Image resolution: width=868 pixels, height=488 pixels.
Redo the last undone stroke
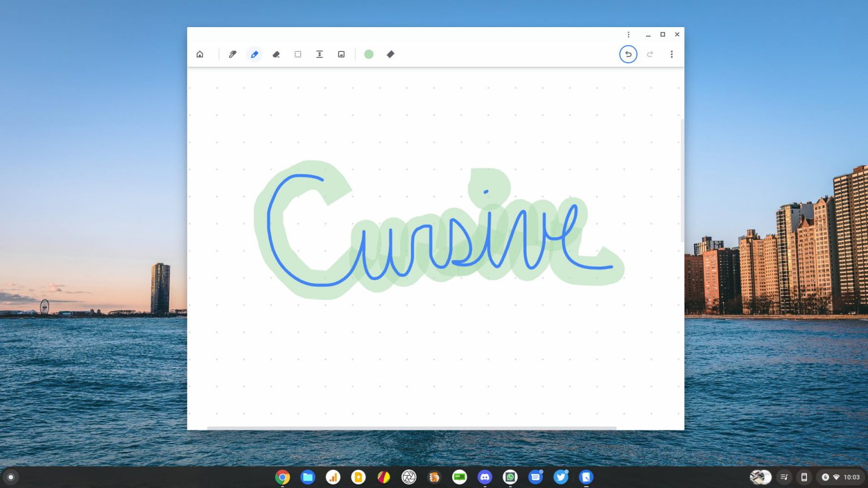pyautogui.click(x=650, y=54)
